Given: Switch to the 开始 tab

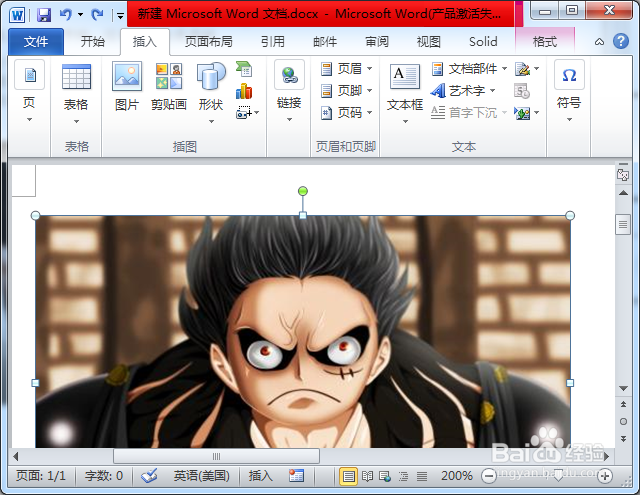Looking at the screenshot, I should coord(93,42).
